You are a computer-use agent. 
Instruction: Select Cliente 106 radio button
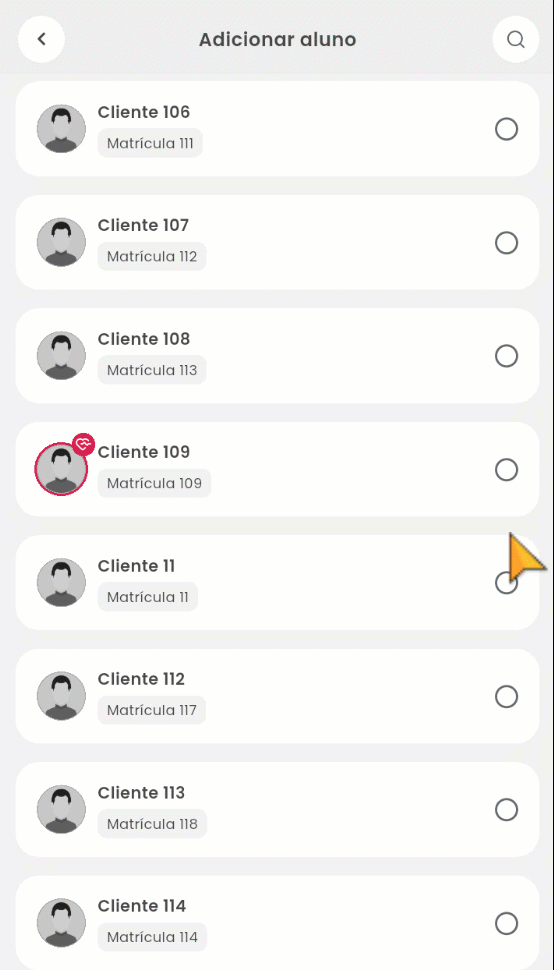click(x=506, y=129)
